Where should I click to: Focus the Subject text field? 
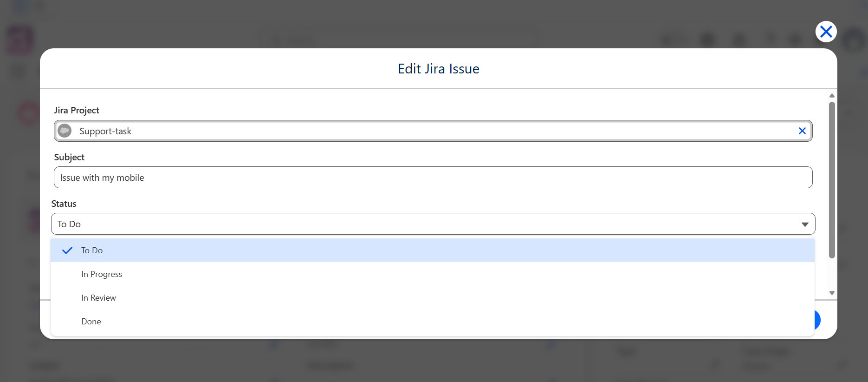(x=433, y=178)
